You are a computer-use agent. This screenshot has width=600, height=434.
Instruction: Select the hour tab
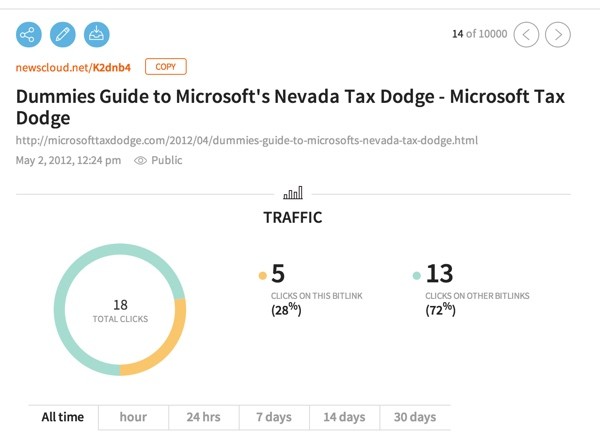[133, 417]
